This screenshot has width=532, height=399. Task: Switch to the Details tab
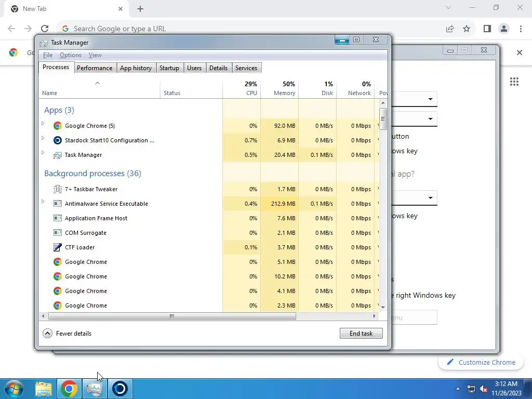219,68
